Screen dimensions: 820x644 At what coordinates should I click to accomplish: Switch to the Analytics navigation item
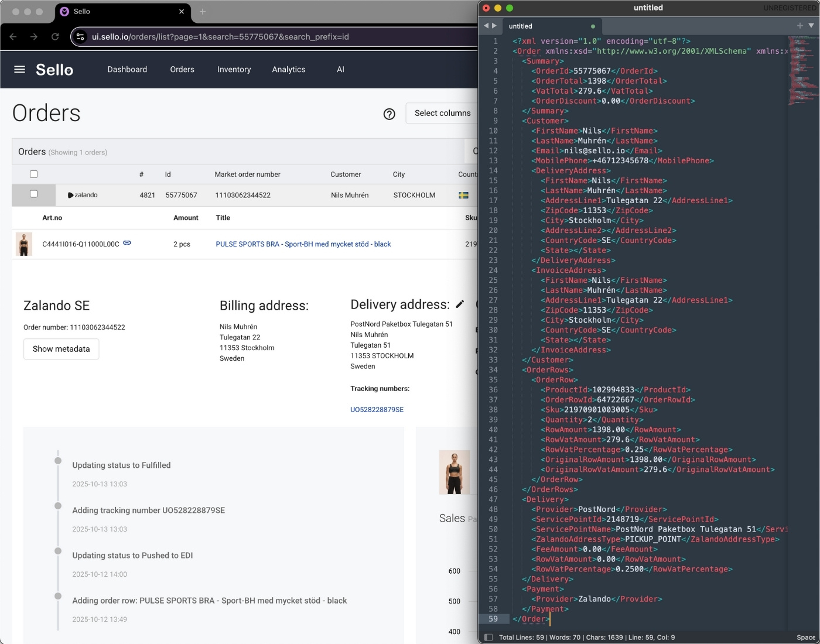click(288, 69)
